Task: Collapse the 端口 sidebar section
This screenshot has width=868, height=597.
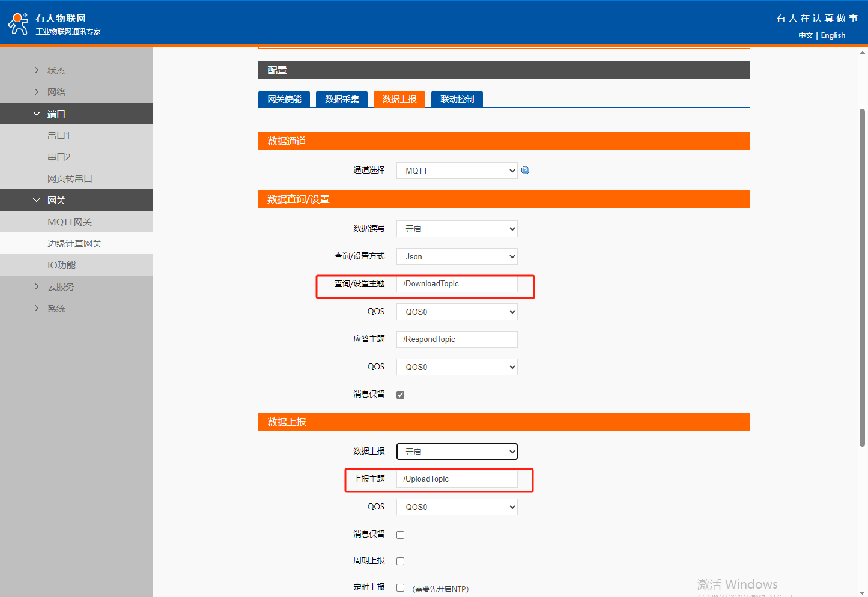Action: click(x=56, y=114)
